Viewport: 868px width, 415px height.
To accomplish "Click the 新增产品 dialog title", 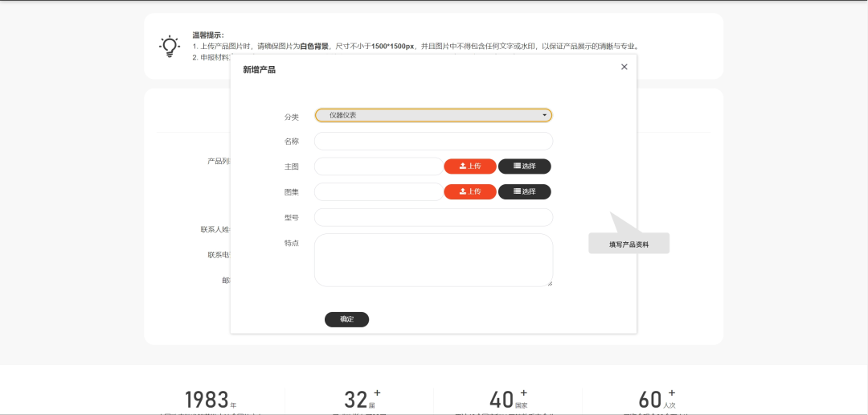I will pyautogui.click(x=259, y=70).
